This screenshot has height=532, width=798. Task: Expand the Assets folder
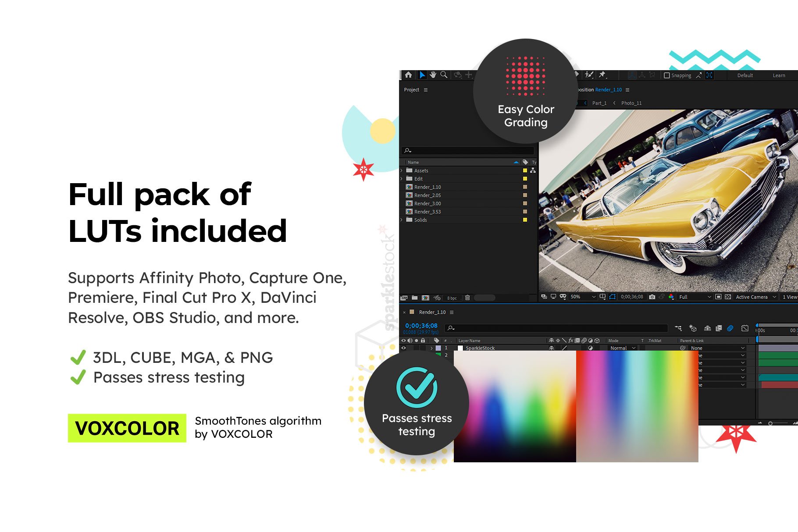coord(401,170)
